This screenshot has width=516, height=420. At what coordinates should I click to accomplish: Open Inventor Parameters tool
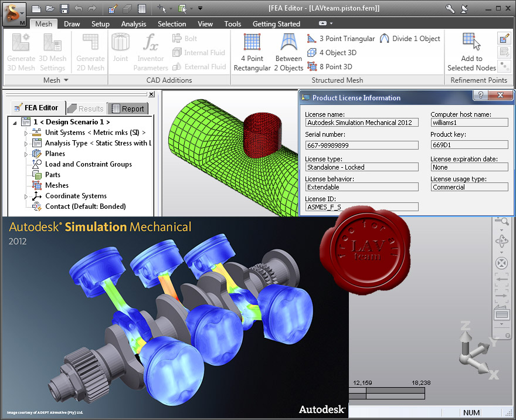click(x=151, y=52)
